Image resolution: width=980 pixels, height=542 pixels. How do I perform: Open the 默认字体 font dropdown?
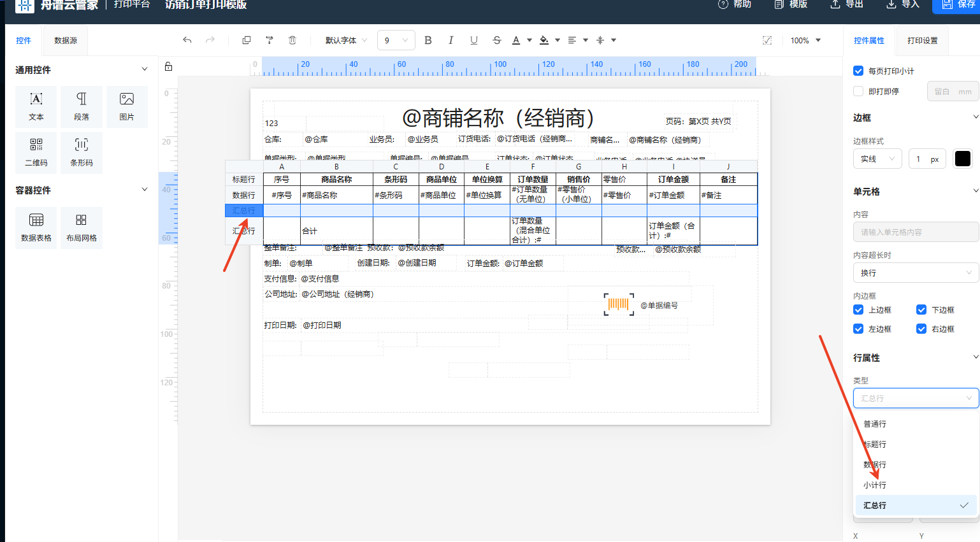[x=346, y=40]
